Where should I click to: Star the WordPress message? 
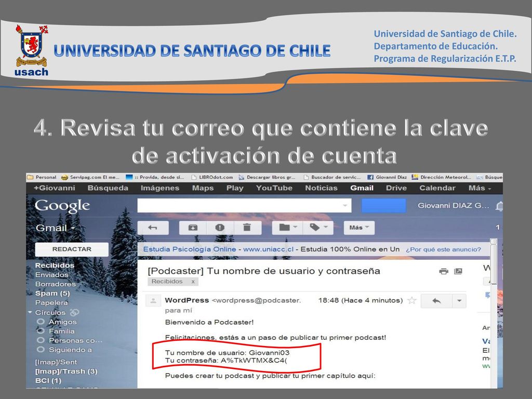[x=412, y=300]
